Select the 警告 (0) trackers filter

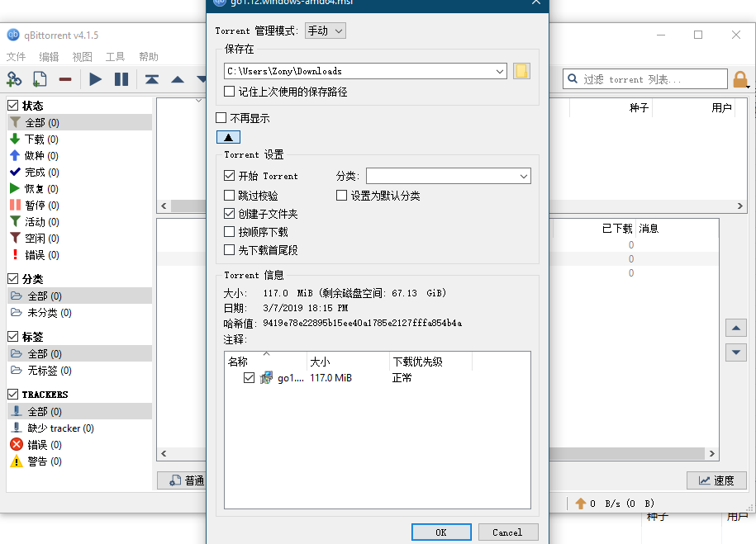tap(79, 461)
